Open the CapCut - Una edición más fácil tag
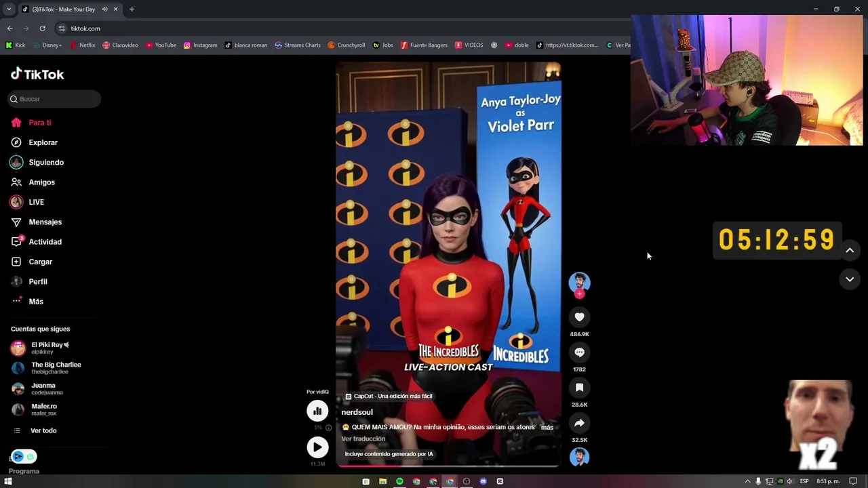This screenshot has height=488, width=868. pos(388,396)
